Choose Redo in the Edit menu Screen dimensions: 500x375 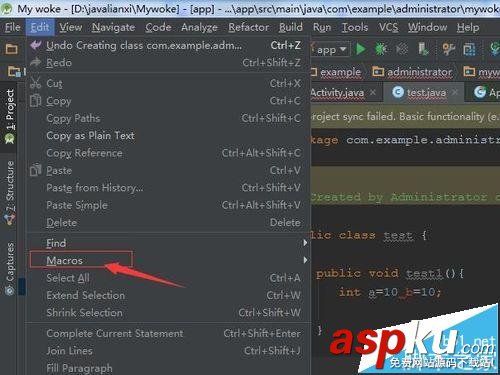(x=168, y=63)
